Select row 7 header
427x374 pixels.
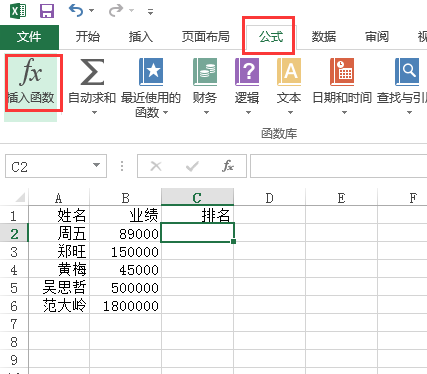click(x=14, y=323)
